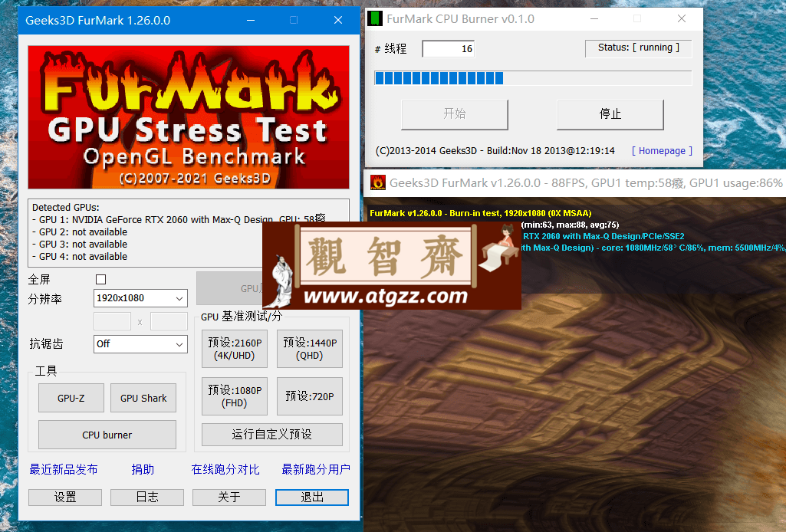Click 运行自定义预设 button
Image resolution: width=786 pixels, height=532 pixels.
click(272, 435)
